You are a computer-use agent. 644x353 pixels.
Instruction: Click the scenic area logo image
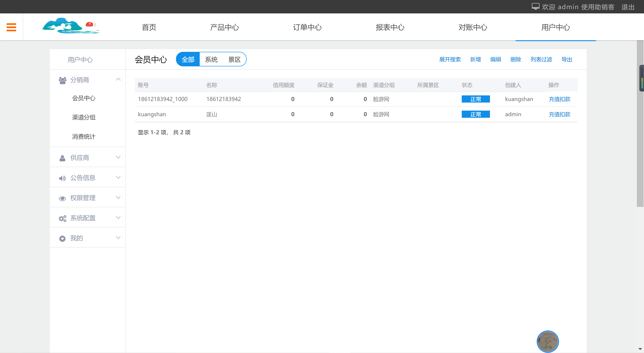[70, 26]
